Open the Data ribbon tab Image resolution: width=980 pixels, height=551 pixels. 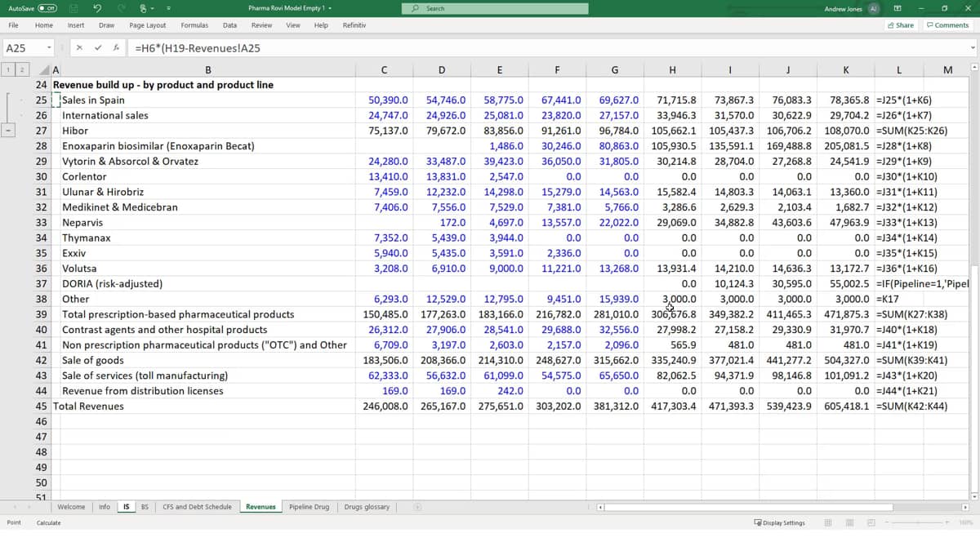[230, 25]
